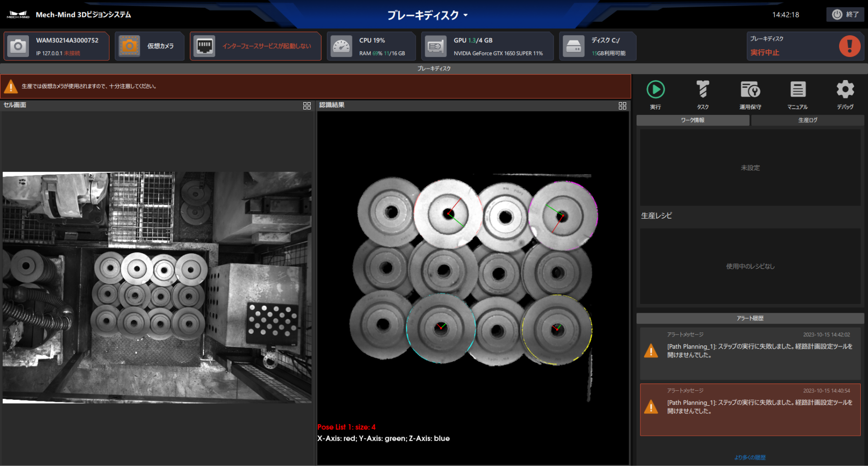Click the 未設定 workpiece info text
The image size is (868, 466).
click(x=750, y=168)
